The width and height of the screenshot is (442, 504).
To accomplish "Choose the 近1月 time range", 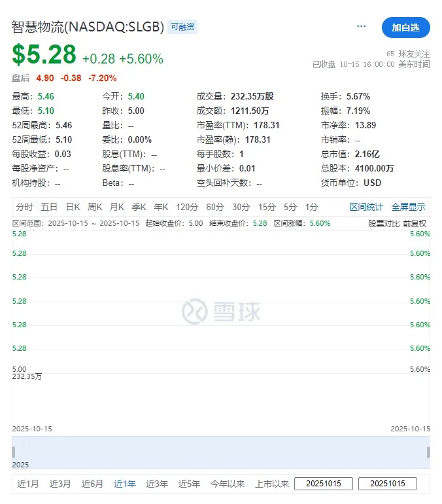I will click(28, 484).
